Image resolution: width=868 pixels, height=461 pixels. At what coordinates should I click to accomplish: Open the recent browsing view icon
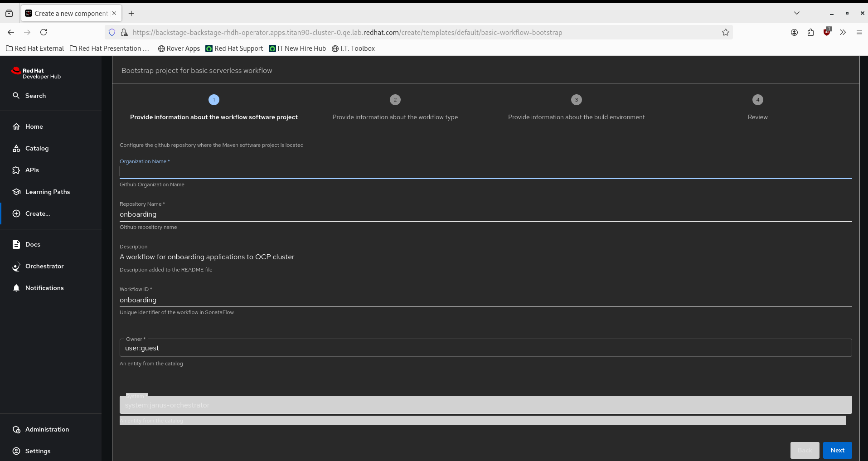pos(9,13)
